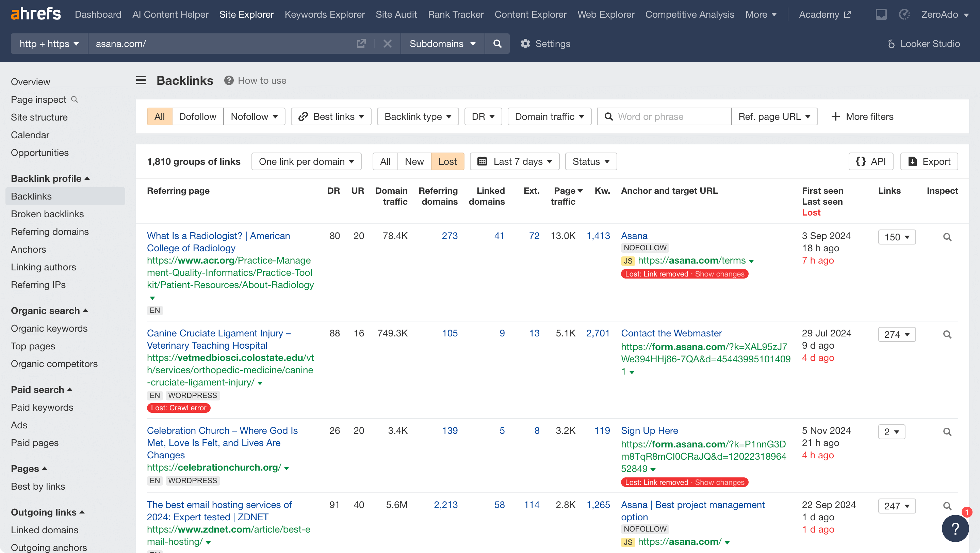Open Broken backlinks in sidebar
The image size is (980, 553).
coord(47,214)
